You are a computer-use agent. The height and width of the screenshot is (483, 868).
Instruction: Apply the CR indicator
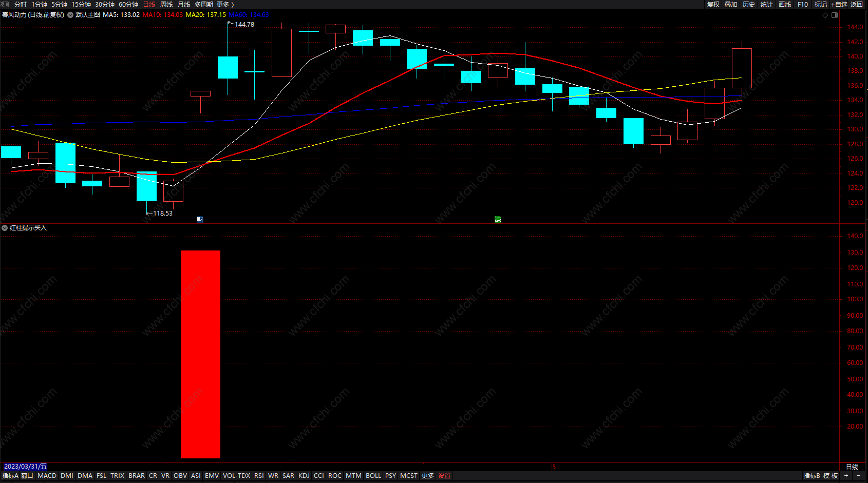click(x=153, y=476)
